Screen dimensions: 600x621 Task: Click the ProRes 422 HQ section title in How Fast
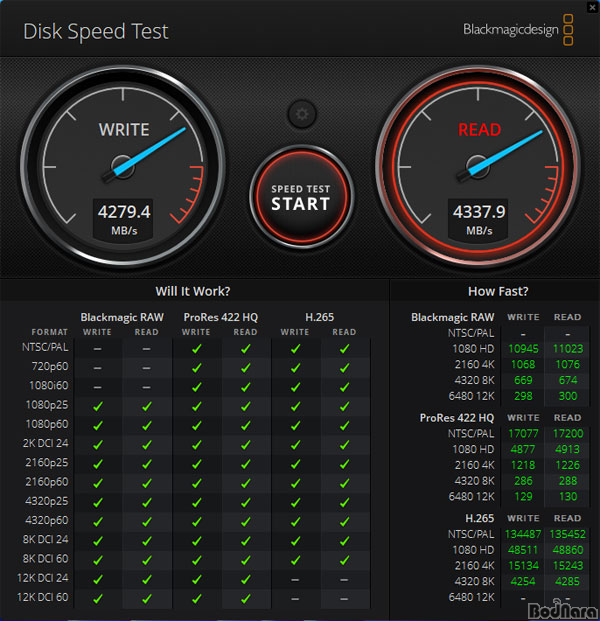tap(457, 418)
